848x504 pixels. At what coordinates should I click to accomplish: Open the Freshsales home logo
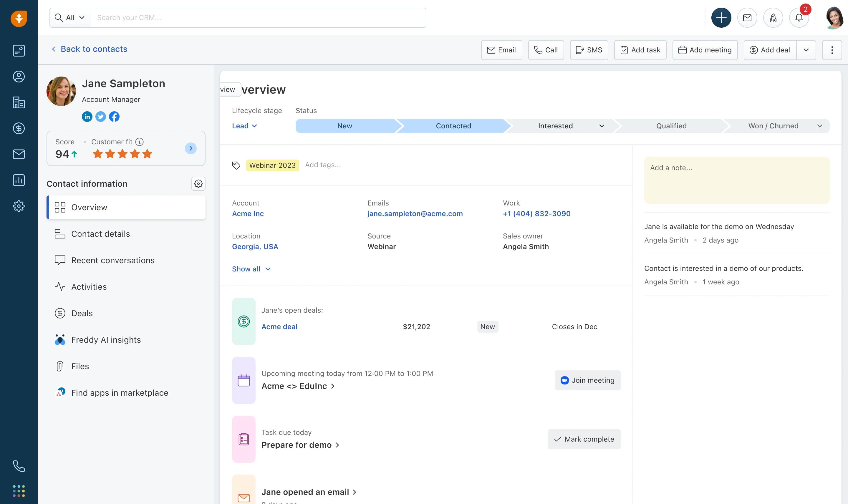[19, 18]
